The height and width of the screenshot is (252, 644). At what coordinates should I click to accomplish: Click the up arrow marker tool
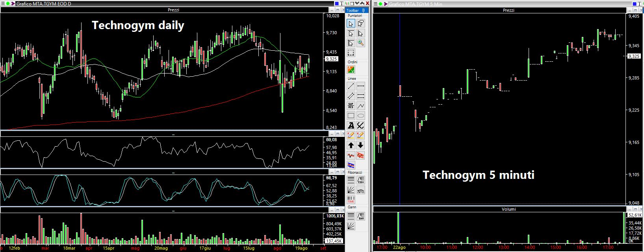(351, 145)
